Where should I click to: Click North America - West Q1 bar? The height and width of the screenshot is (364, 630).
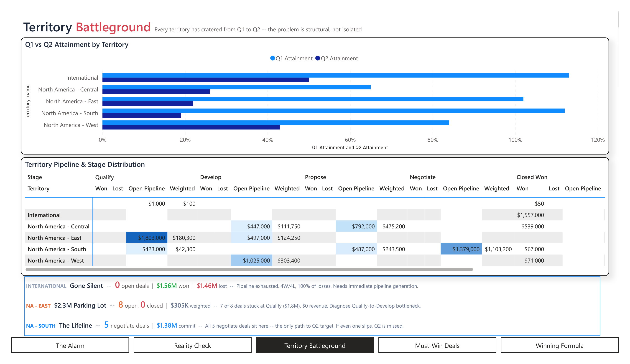tap(275, 123)
